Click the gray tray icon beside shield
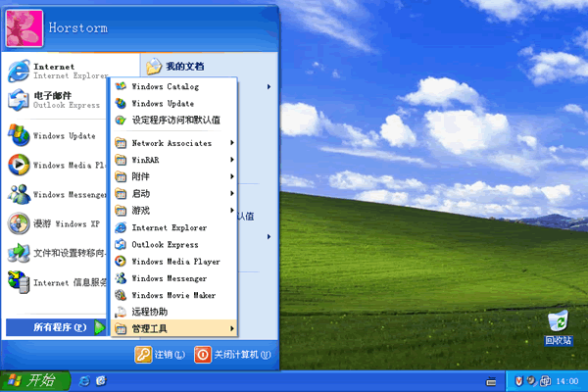The image size is (588, 392). (x=531, y=381)
